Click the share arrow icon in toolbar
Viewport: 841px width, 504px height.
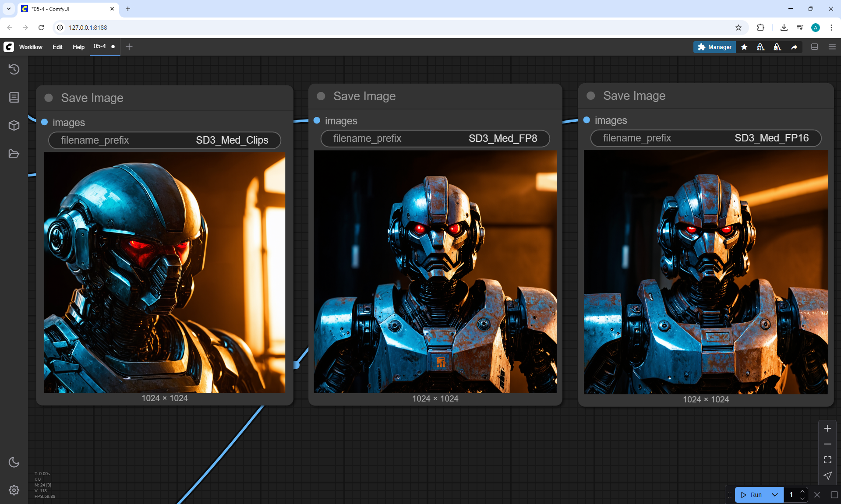[794, 47]
